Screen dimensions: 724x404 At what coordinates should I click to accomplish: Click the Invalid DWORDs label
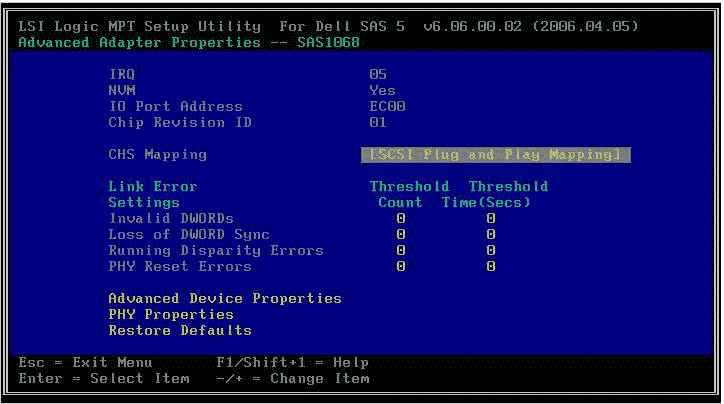[171, 218]
